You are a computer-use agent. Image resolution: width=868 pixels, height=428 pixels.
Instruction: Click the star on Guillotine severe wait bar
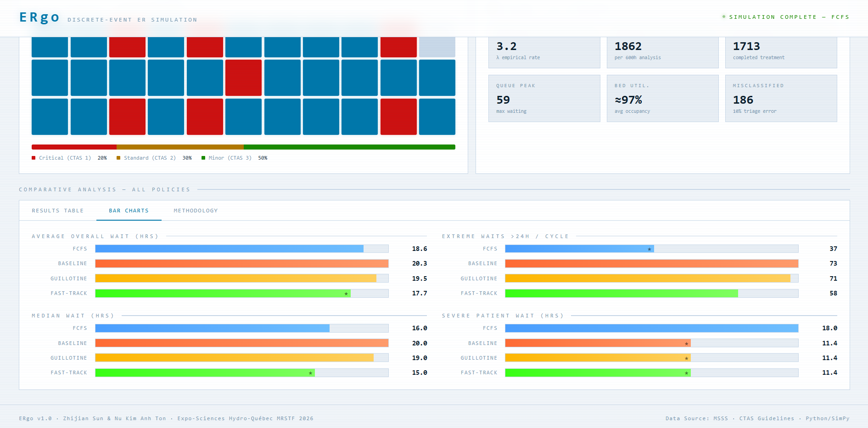pos(687,358)
